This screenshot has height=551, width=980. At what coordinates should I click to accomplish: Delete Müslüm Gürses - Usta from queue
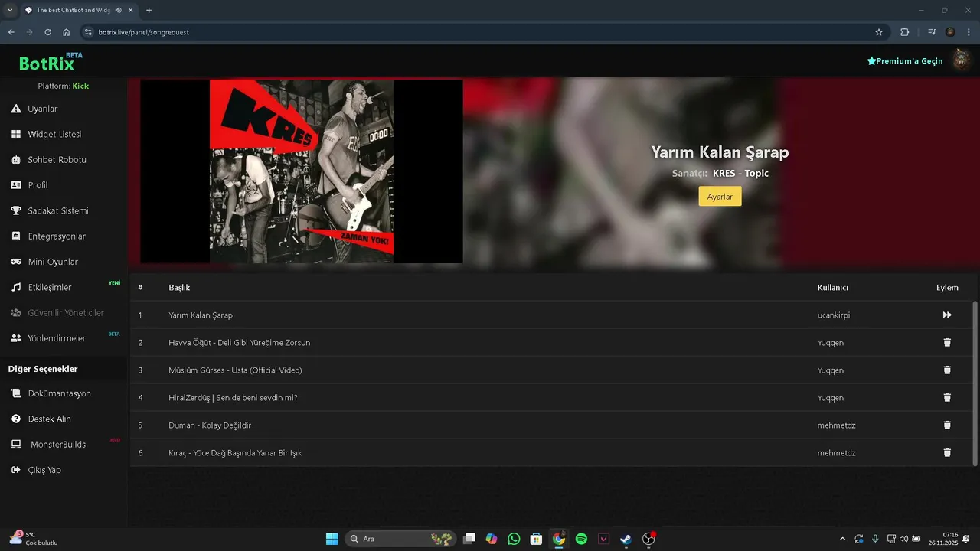click(x=947, y=370)
